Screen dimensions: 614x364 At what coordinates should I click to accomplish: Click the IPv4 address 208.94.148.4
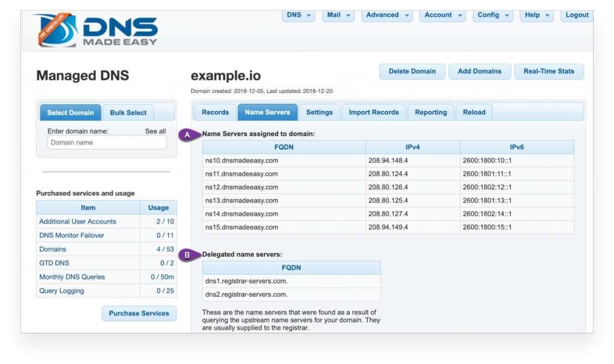(388, 160)
